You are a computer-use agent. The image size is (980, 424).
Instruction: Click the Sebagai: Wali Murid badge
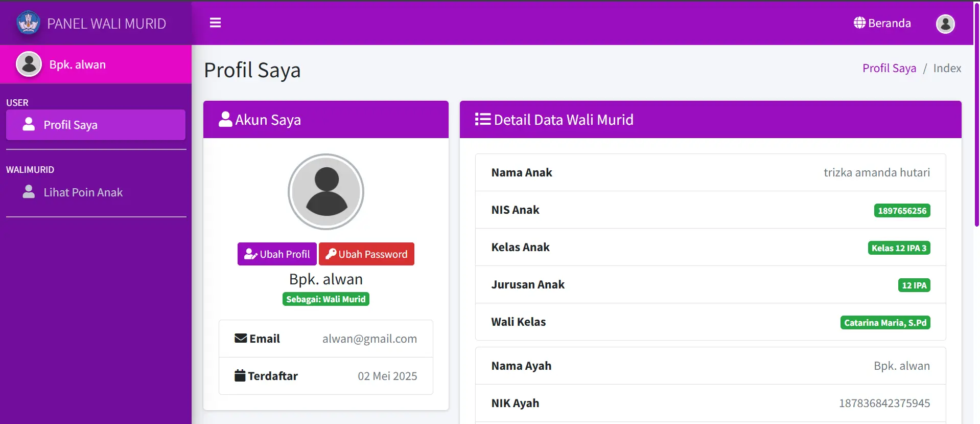point(326,299)
